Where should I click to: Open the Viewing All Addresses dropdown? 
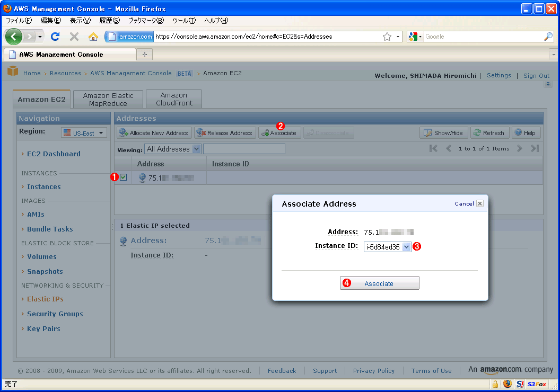click(173, 149)
